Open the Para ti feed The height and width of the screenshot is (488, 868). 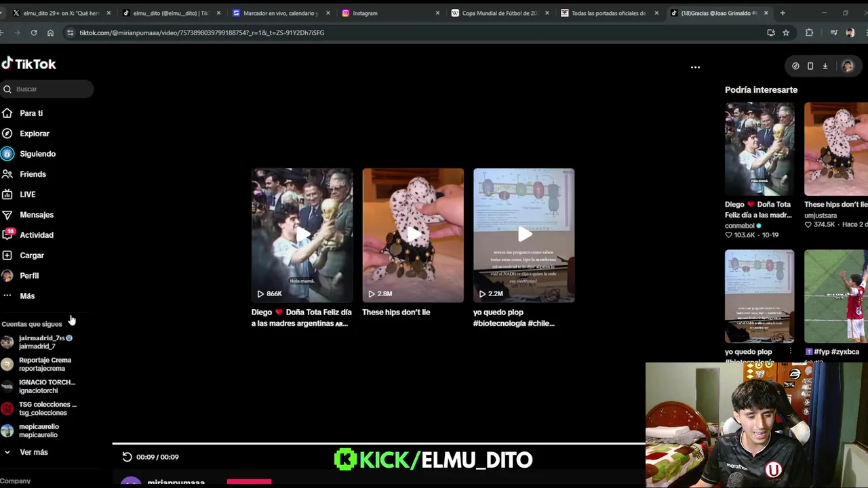click(31, 113)
